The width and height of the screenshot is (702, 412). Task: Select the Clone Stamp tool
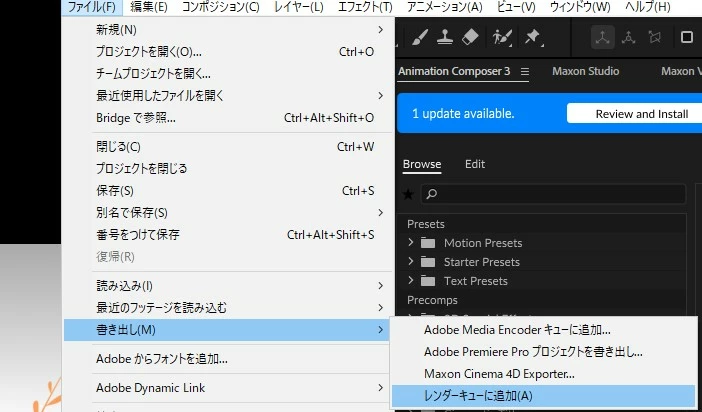pyautogui.click(x=445, y=37)
